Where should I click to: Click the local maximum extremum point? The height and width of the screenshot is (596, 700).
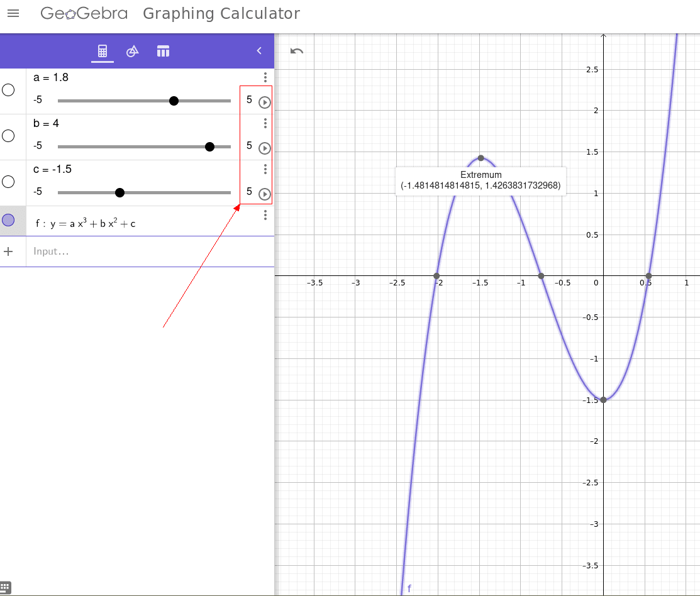(481, 158)
